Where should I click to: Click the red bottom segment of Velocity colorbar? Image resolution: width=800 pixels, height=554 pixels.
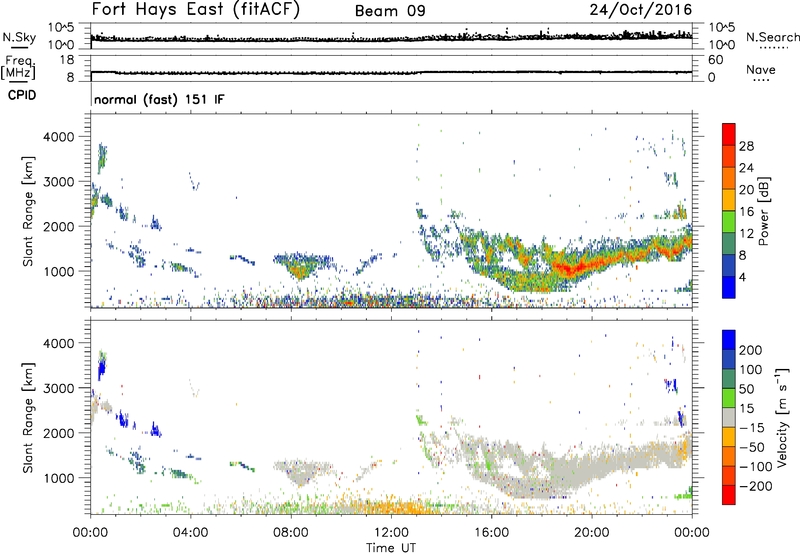(x=729, y=495)
